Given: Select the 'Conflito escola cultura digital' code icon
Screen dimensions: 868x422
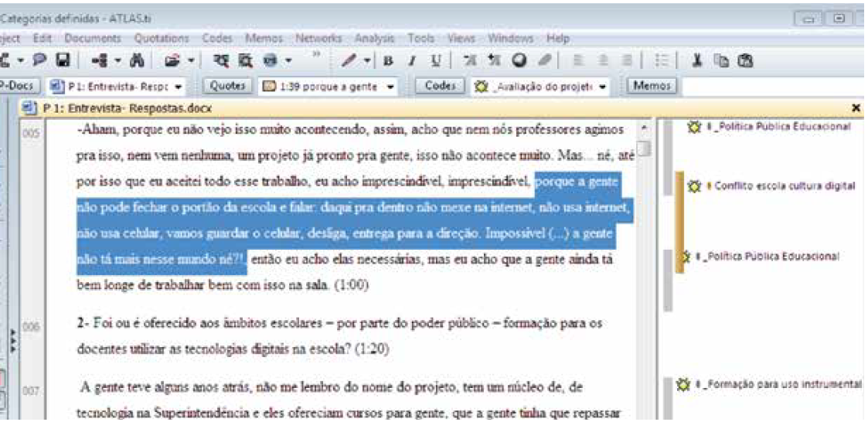Looking at the screenshot, I should pyautogui.click(x=694, y=185).
